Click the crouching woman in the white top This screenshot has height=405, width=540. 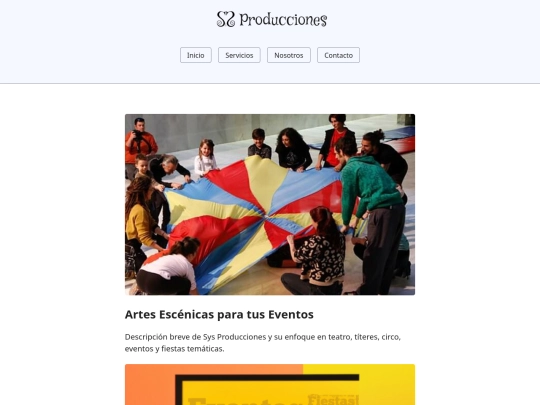pos(167,267)
